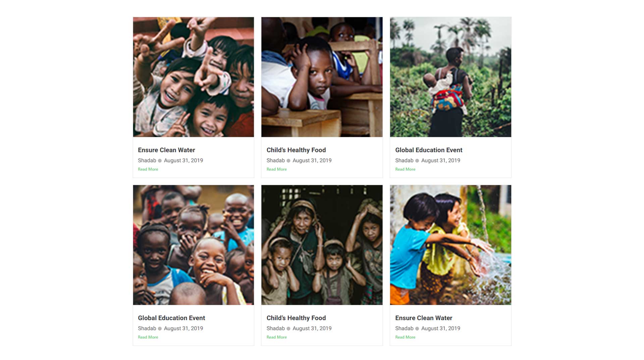The image size is (644, 360).
Task: Click Global Education Event title under laughing crowd photo
Action: pyautogui.click(x=171, y=318)
